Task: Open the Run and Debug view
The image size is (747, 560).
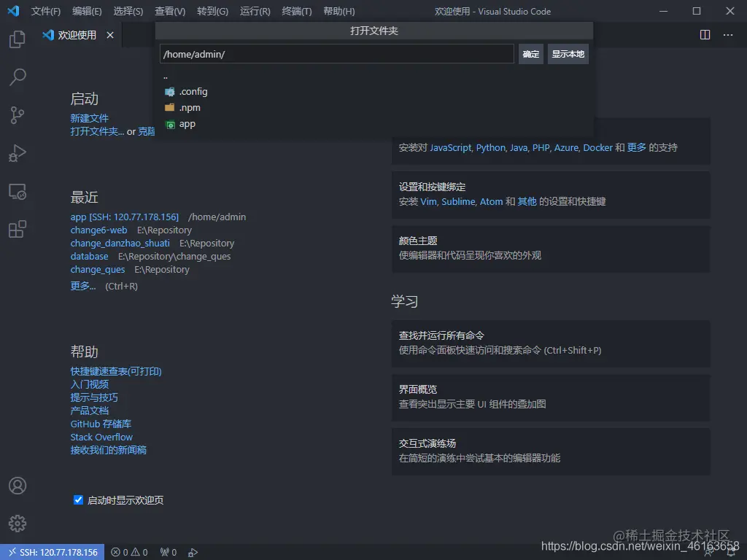Action: click(x=18, y=153)
